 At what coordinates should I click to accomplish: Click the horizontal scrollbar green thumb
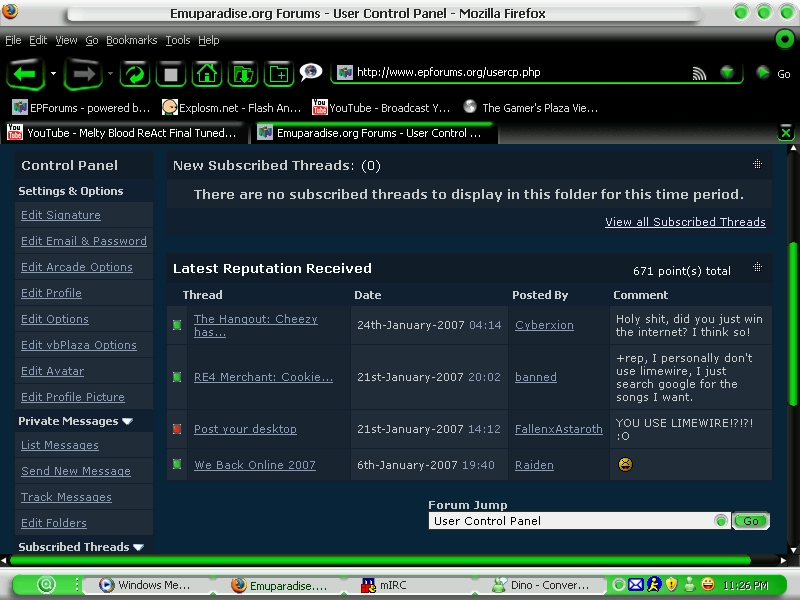click(380, 560)
